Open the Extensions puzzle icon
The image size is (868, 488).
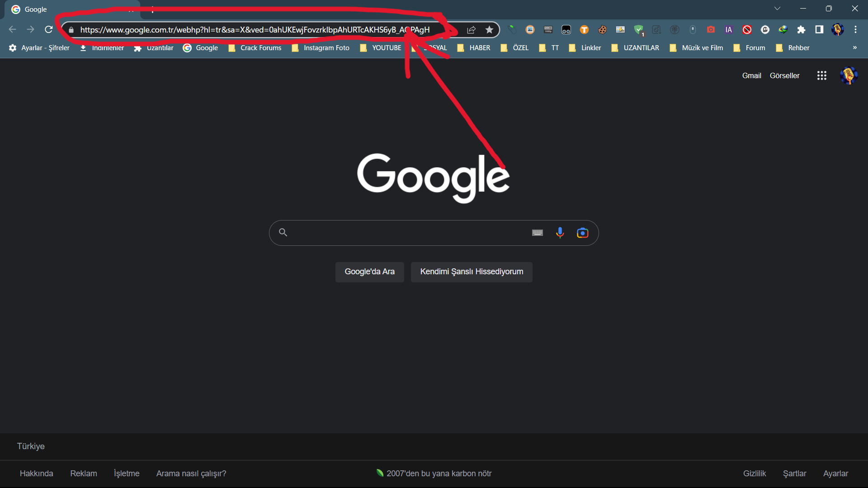click(x=801, y=30)
